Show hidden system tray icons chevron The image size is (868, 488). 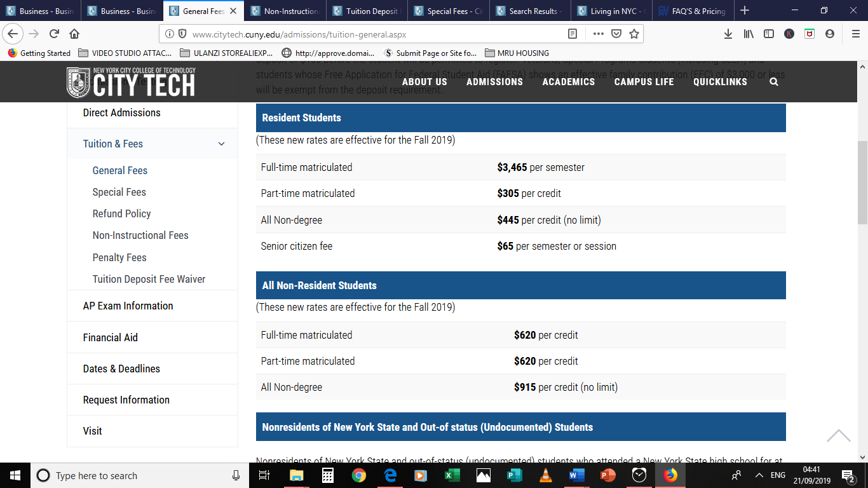tap(759, 475)
